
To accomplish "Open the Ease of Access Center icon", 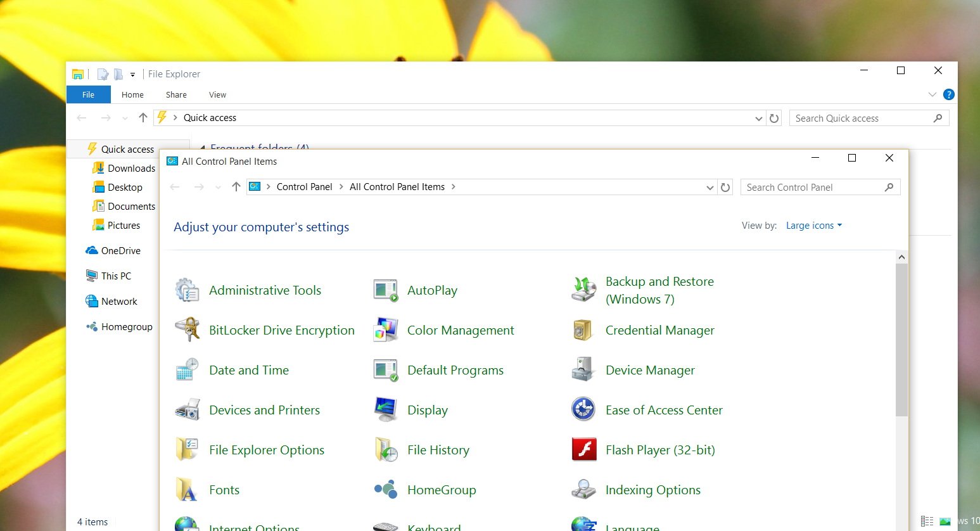I will coord(583,410).
